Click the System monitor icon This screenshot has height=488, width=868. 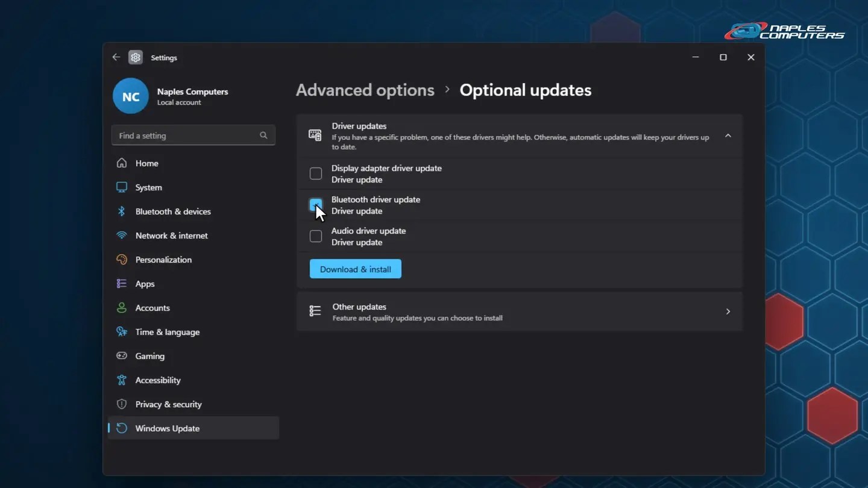tap(122, 187)
